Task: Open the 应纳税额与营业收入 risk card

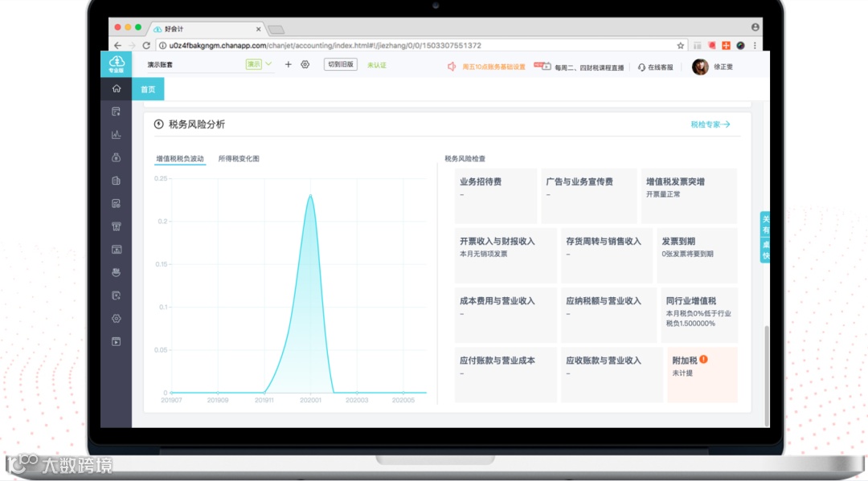Action: [609, 315]
